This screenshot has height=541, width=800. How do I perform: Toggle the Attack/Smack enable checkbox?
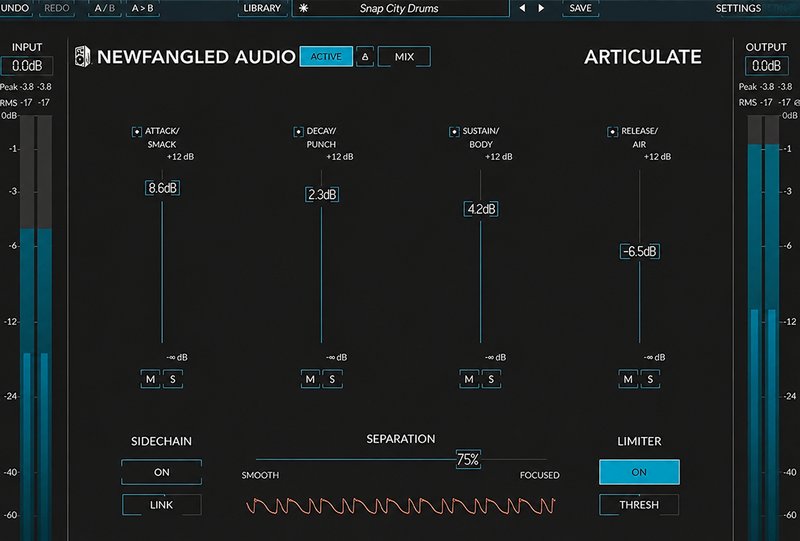[x=137, y=132]
